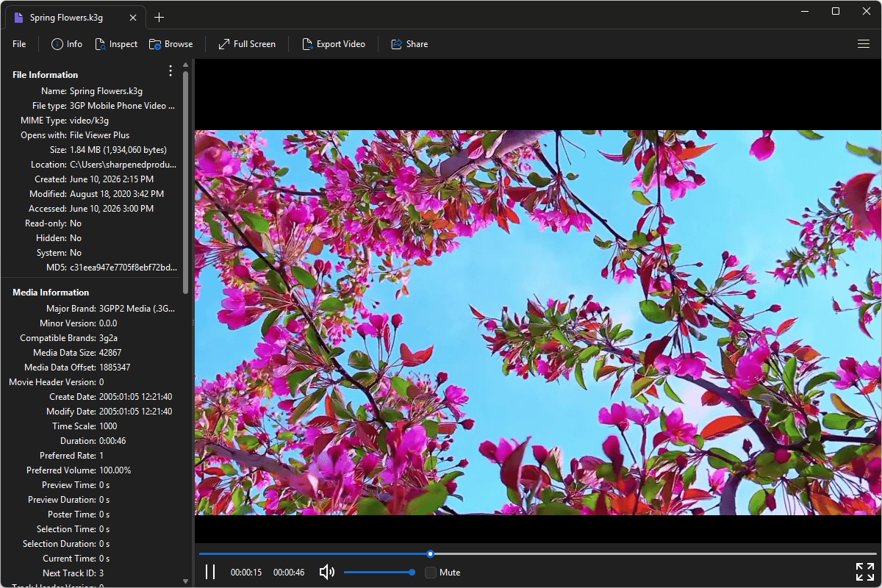Click the File Information heading
This screenshot has width=882, height=588.
point(45,75)
